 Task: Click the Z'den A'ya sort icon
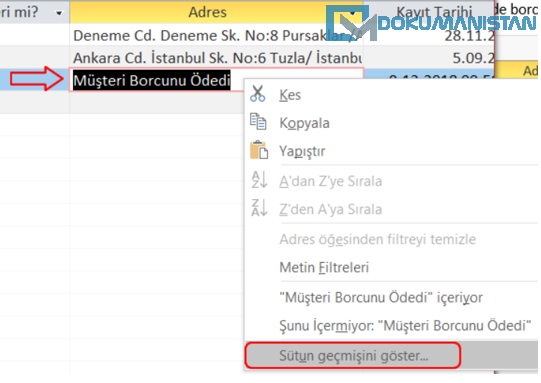259,208
